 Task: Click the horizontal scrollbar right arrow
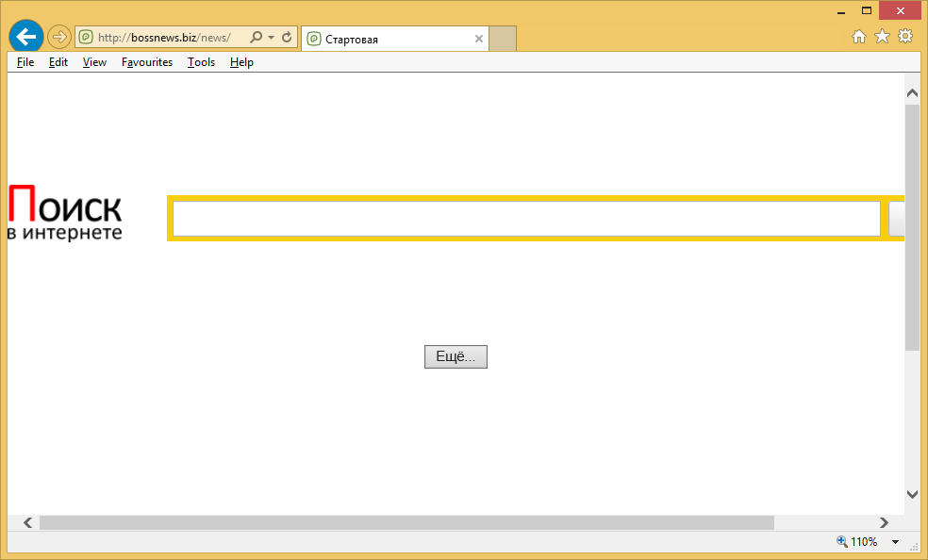pyautogui.click(x=884, y=522)
